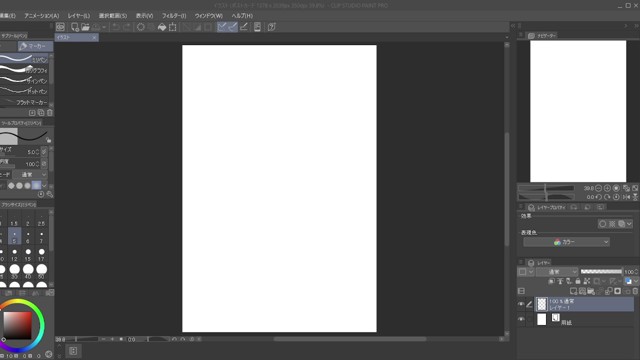Delete layer using layer panel trash icon
The height and width of the screenshot is (360, 640).
coord(636,291)
